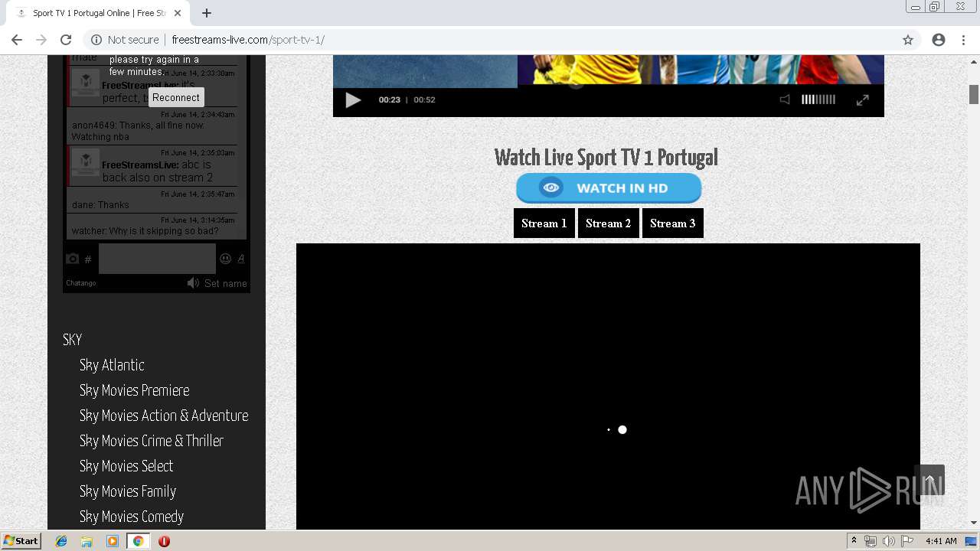The width and height of the screenshot is (980, 551).
Task: Mute the video player speaker icon
Action: click(785, 99)
